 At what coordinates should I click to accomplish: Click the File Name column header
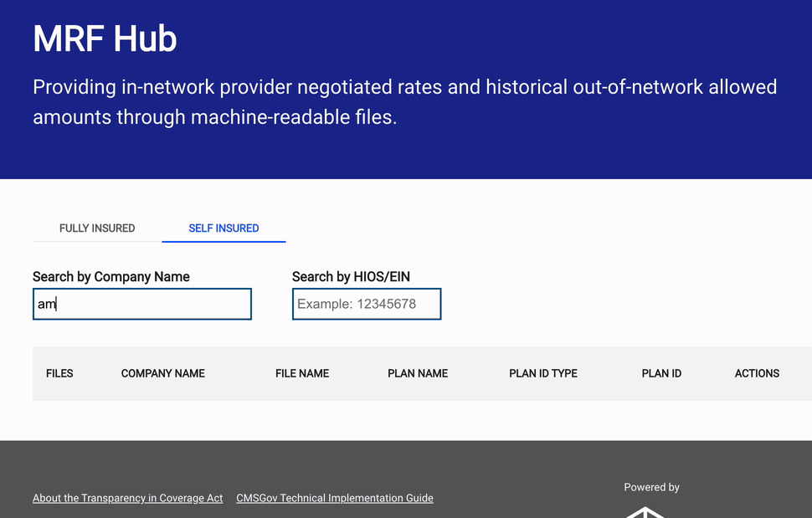pyautogui.click(x=302, y=373)
